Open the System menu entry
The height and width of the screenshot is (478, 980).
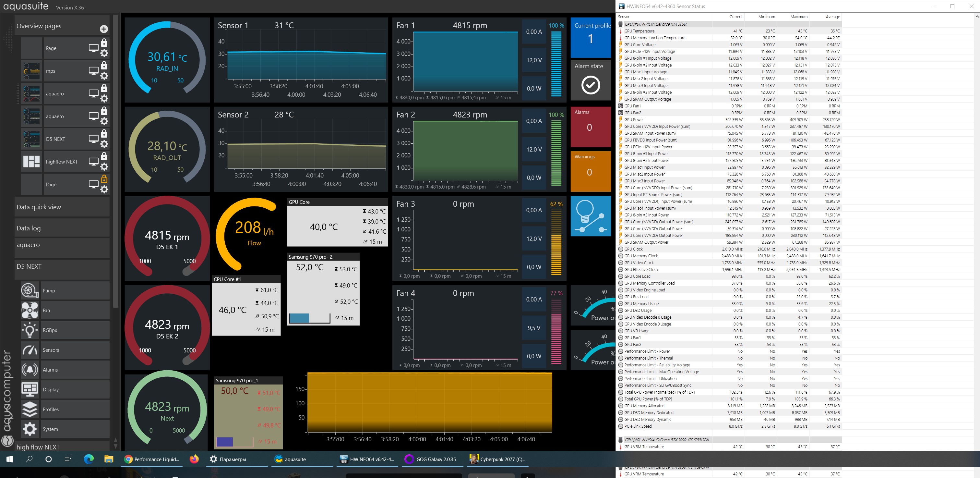click(x=50, y=429)
